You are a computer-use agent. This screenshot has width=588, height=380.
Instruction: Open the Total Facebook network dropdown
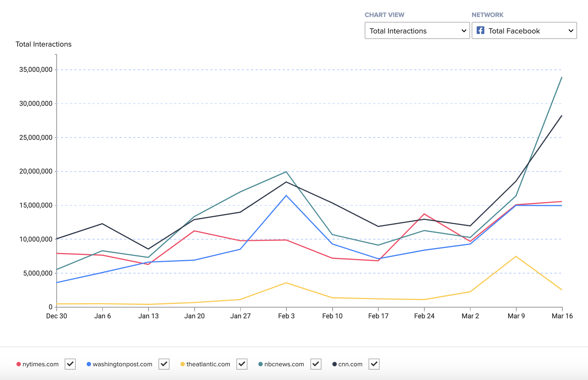(x=524, y=30)
